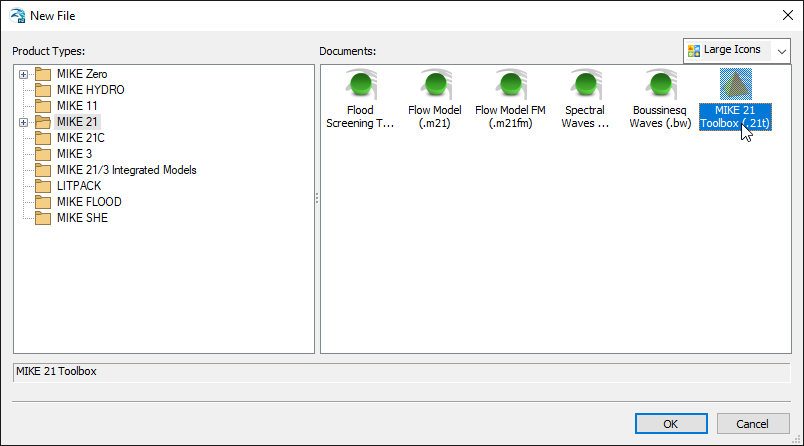The height and width of the screenshot is (446, 804).
Task: Select the Flow Model (.m21) icon
Action: (x=434, y=86)
